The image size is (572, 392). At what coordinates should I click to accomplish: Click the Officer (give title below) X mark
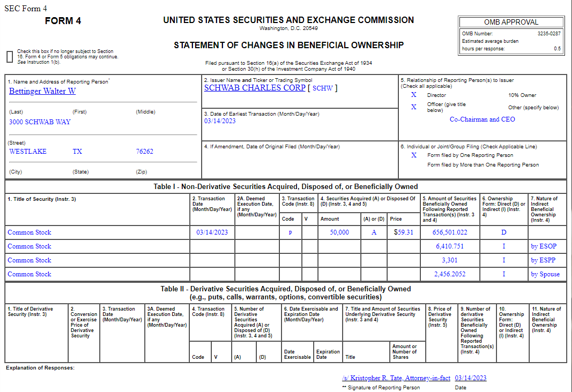tap(414, 107)
